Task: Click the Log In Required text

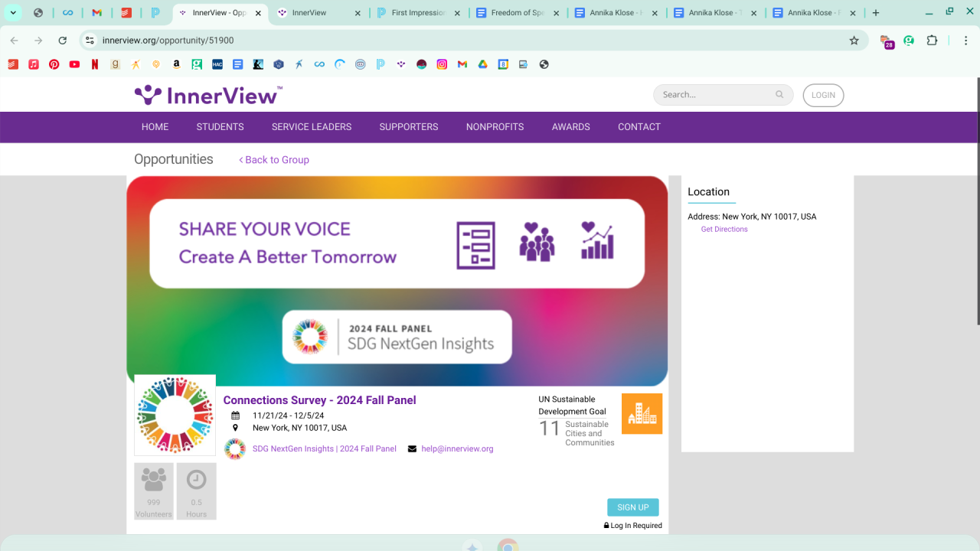Action: [636, 526]
